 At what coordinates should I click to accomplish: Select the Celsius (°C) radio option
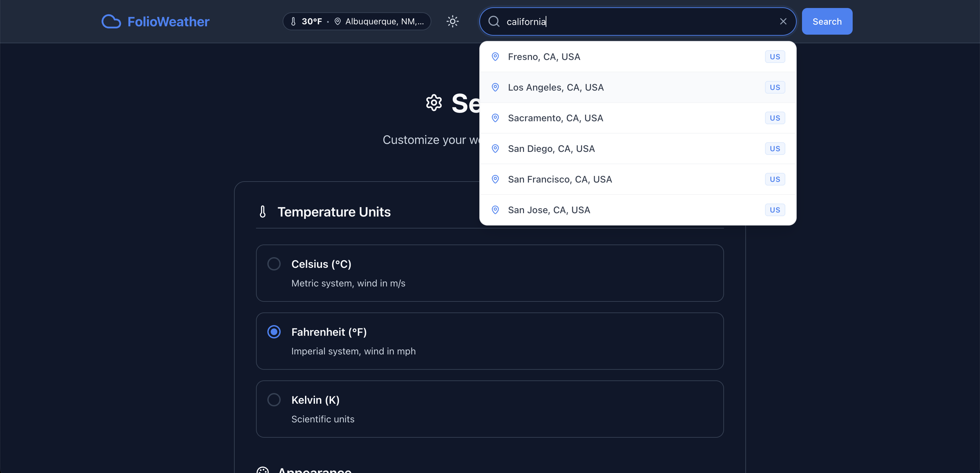[274, 264]
